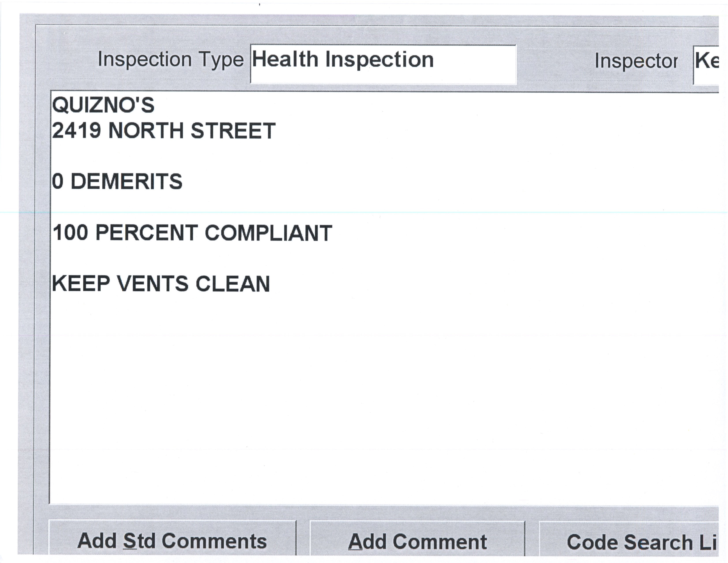Screen dimensions: 728x563
Task: Click the word NORTH in the address
Action: (x=146, y=130)
